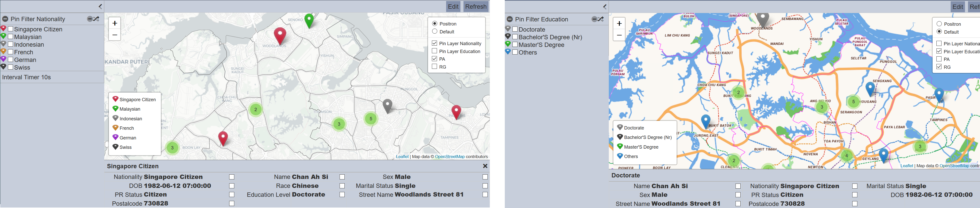This screenshot has width=980, height=208.
Task: Click Edit above the colored Education map
Action: pos(958,7)
